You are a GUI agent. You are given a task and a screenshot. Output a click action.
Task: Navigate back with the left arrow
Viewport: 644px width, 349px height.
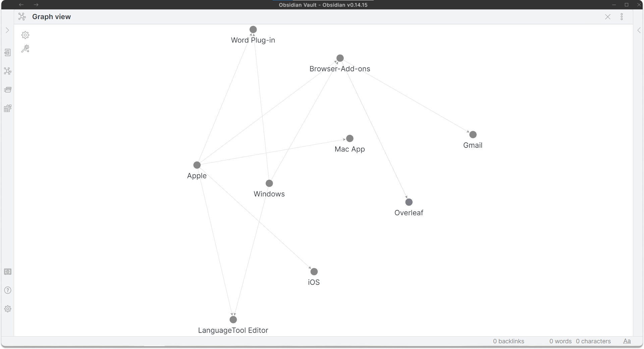tap(21, 5)
